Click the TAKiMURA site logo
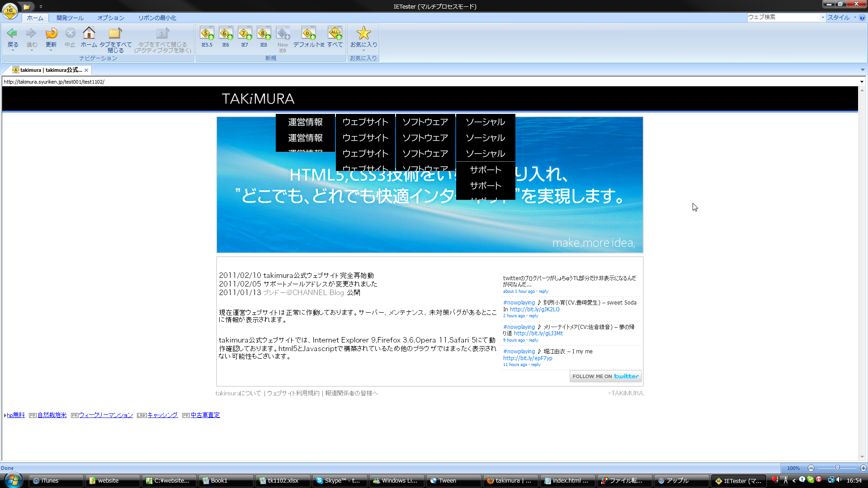Screen dimensions: 868x488 coord(258,99)
